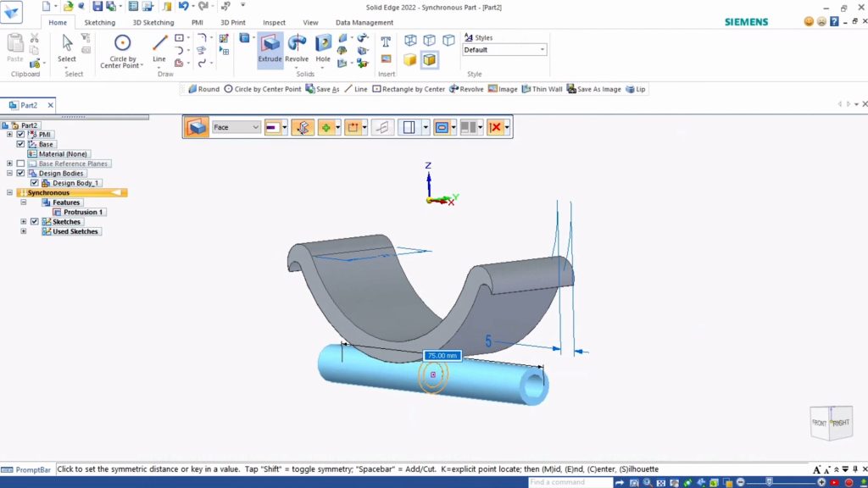The width and height of the screenshot is (868, 488).
Task: Switch to the Sketching tab
Action: tap(100, 23)
